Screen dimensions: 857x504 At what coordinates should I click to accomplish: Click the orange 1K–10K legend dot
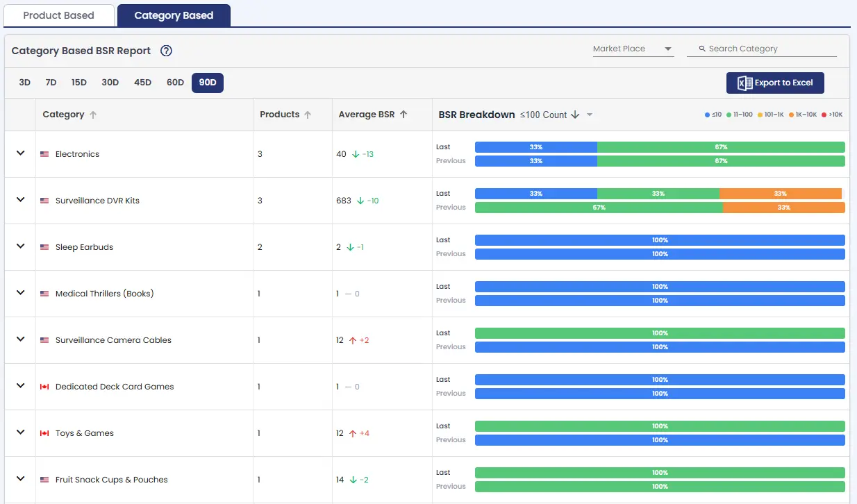pyautogui.click(x=791, y=115)
